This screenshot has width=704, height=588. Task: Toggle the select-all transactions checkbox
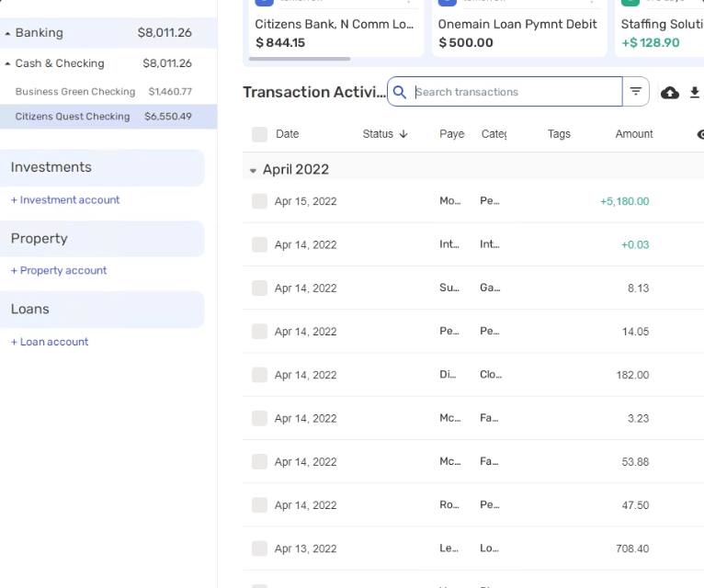coord(259,134)
